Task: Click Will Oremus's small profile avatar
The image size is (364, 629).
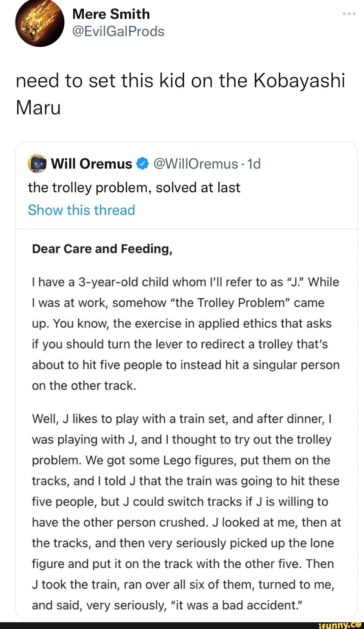Action: pos(37,164)
